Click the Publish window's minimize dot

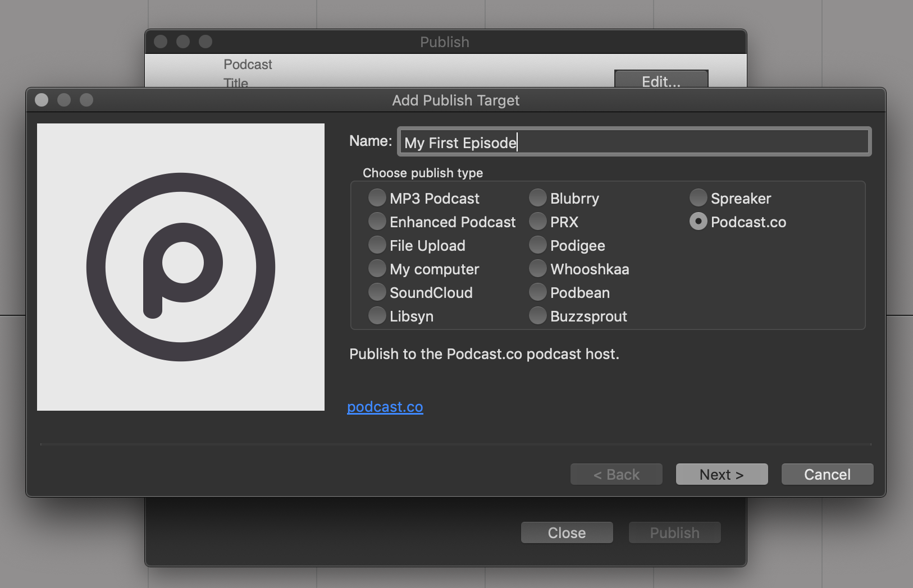pyautogui.click(x=183, y=42)
